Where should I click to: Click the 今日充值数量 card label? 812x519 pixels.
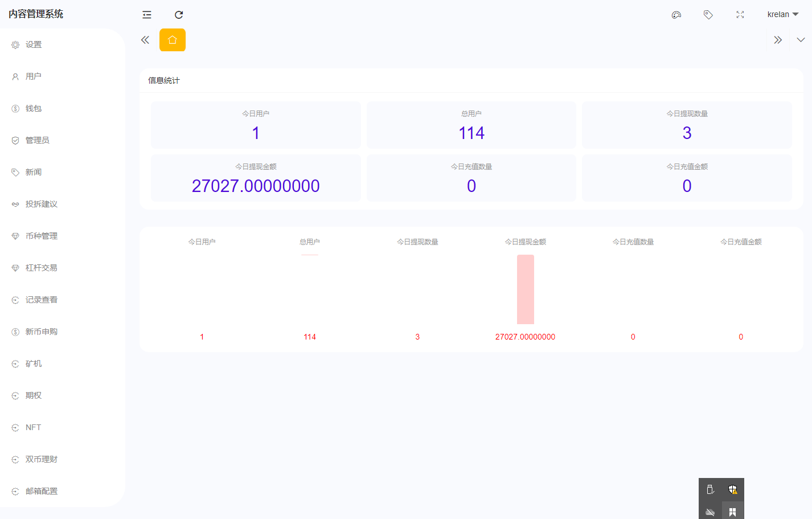click(x=471, y=166)
